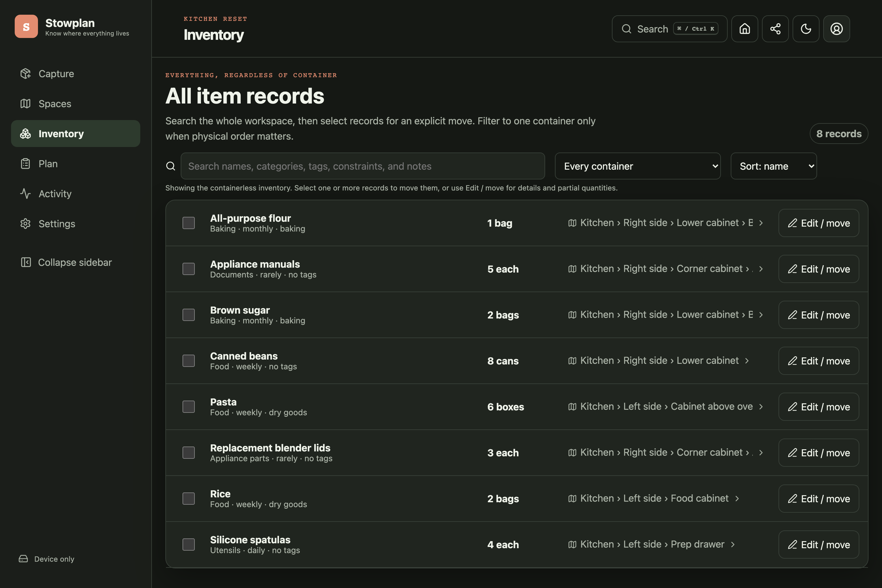Select the Appliance manuals checkbox
Screen dimensions: 882x588
tap(189, 269)
